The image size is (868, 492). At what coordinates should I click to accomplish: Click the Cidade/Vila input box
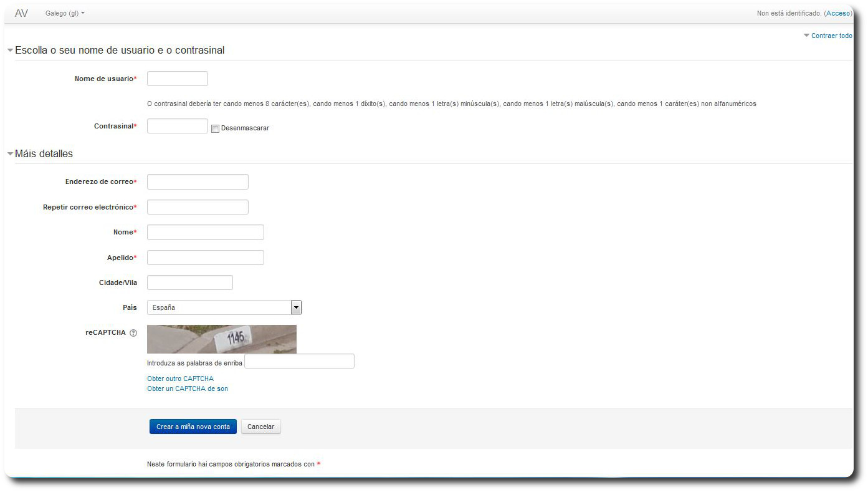click(190, 282)
